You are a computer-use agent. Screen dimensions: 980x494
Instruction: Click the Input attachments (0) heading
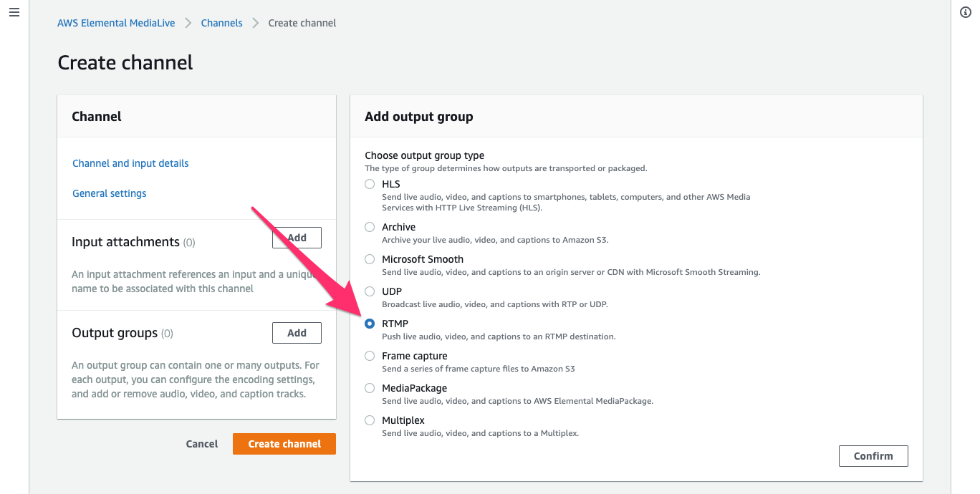[x=133, y=242]
